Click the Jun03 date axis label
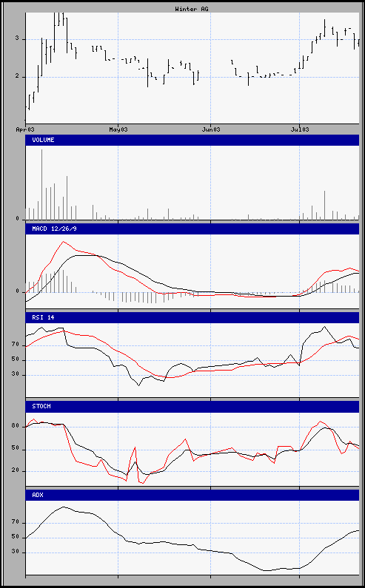 click(x=211, y=129)
